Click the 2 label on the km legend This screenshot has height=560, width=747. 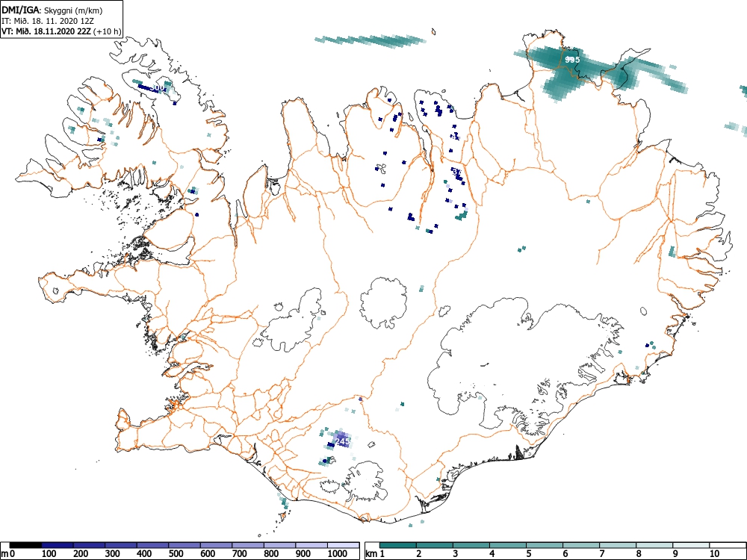click(x=419, y=554)
